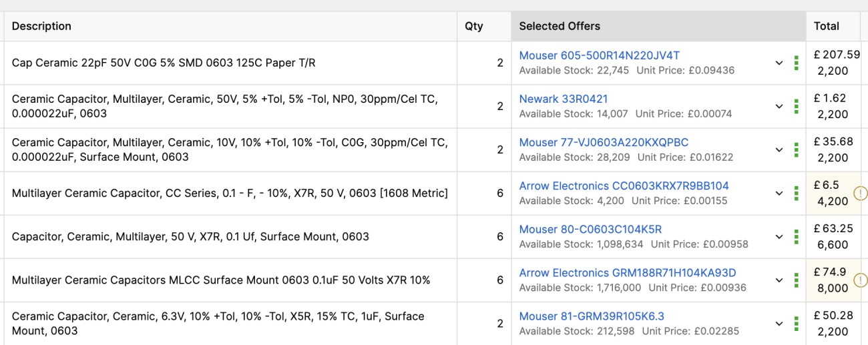The height and width of the screenshot is (345, 868).
Task: Open actions menu for Arrow GRM188R71H104KA93D offer
Action: tap(796, 280)
